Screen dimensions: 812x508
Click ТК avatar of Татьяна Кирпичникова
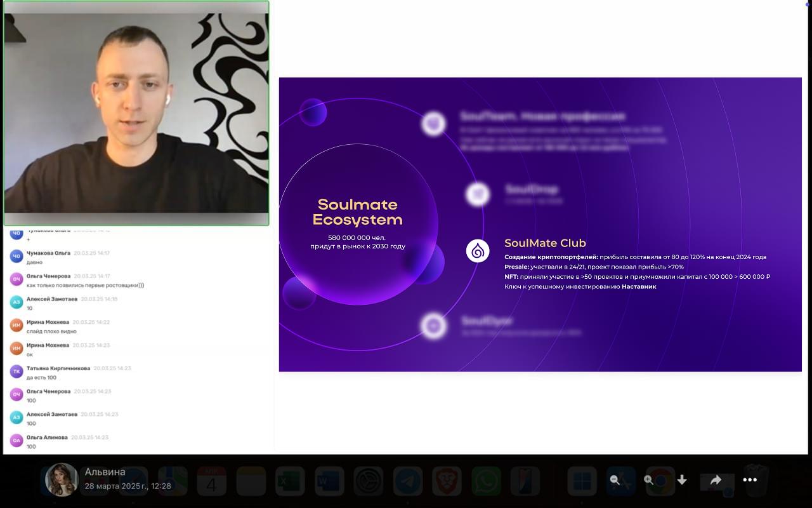pos(16,371)
